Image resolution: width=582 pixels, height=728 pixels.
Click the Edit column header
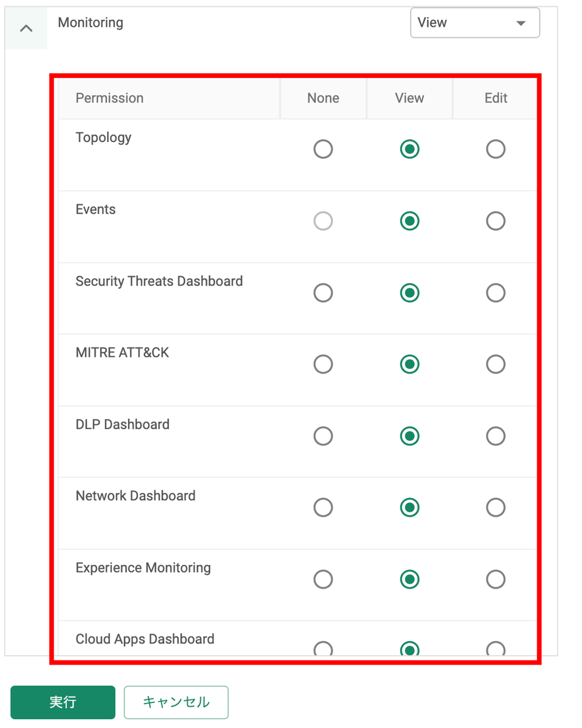click(x=496, y=98)
